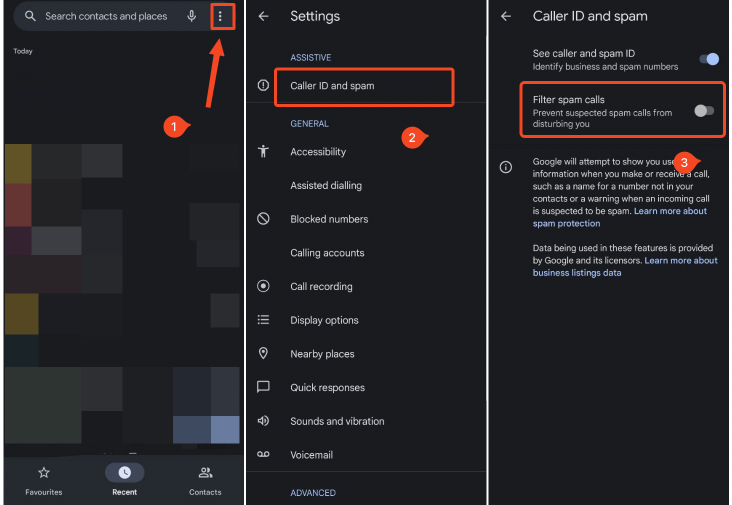Follow Learn more about business listings data
The height and width of the screenshot is (505, 732).
[625, 267]
